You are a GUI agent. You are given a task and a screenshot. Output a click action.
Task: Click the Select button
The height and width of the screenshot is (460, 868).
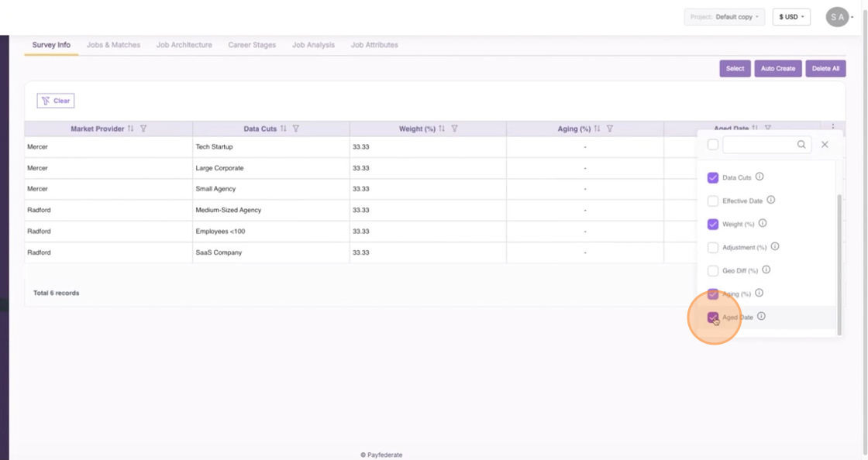coord(735,69)
